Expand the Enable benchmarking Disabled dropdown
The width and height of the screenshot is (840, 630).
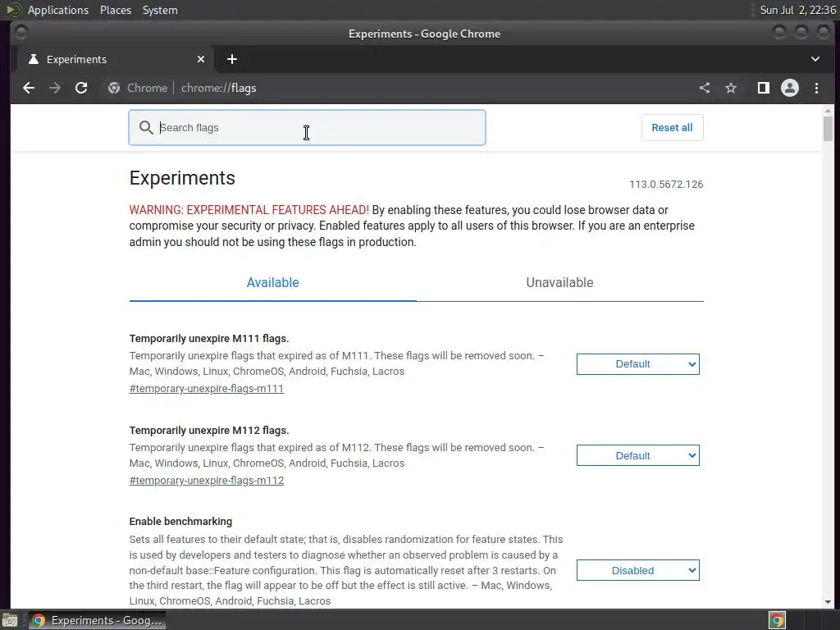[638, 571]
